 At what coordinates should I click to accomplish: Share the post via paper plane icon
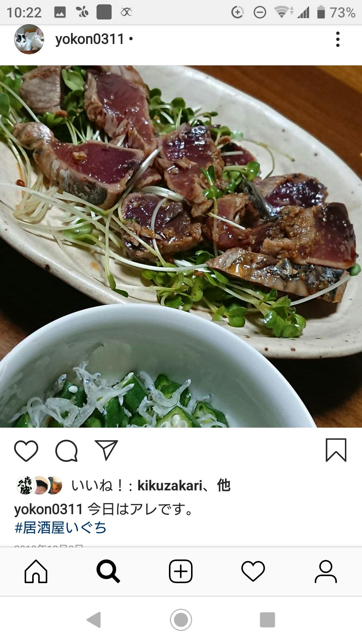[107, 450]
